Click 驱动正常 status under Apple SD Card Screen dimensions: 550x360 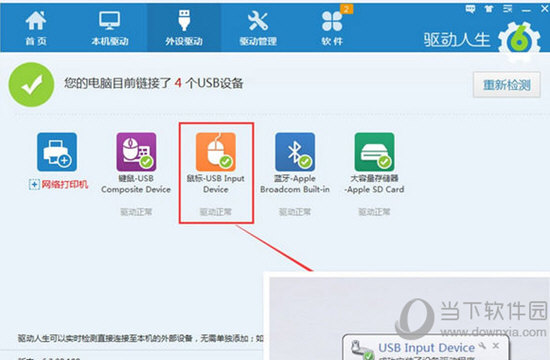[374, 212]
